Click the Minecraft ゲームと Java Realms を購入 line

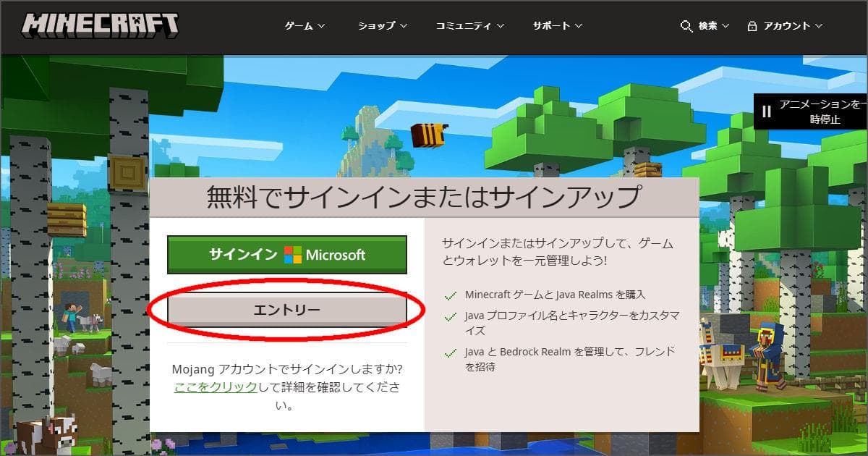click(555, 295)
